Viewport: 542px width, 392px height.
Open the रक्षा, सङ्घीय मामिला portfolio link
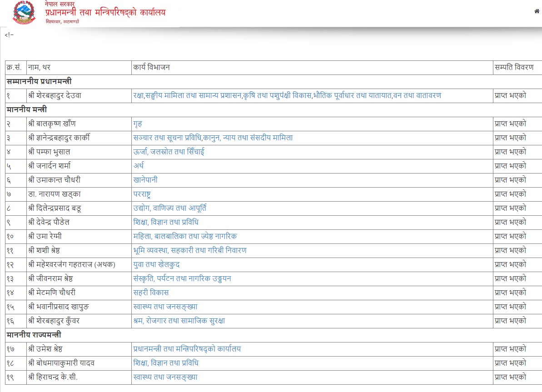[287, 95]
